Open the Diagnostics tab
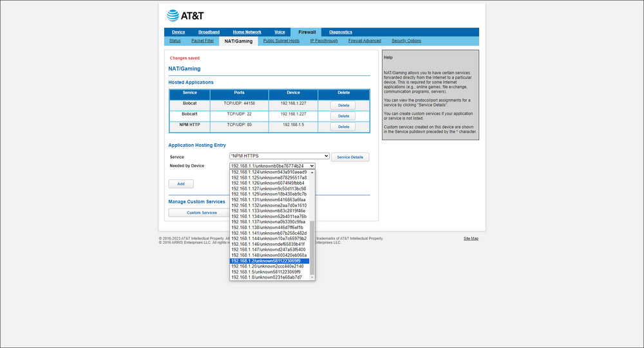This screenshot has height=348, width=644. coord(341,32)
